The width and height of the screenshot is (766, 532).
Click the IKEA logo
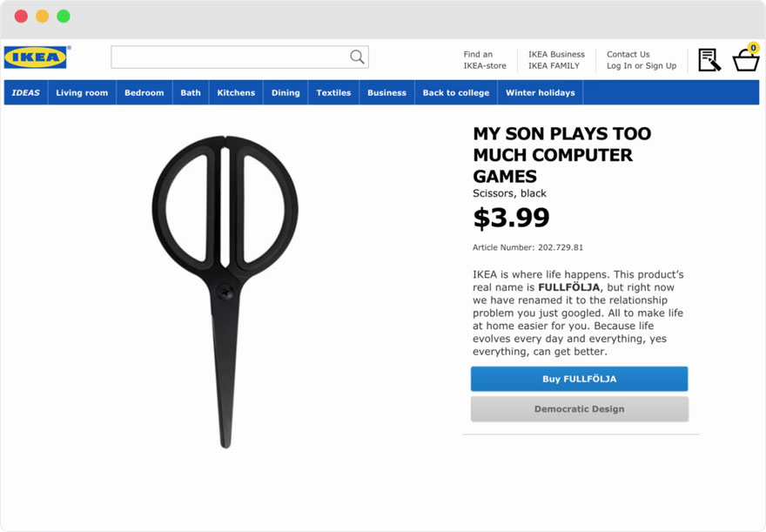[x=36, y=57]
